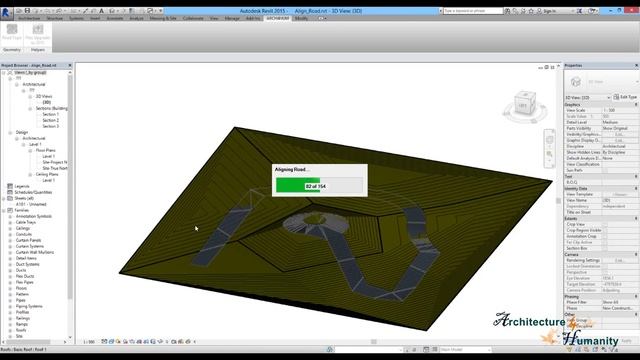Open the Revit application menu button
The image size is (640, 360).
pos(6,13)
